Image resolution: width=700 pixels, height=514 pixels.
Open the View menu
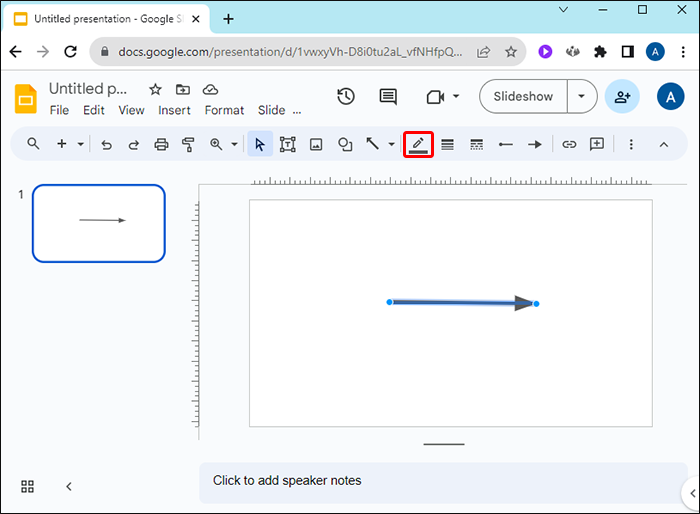pos(131,110)
